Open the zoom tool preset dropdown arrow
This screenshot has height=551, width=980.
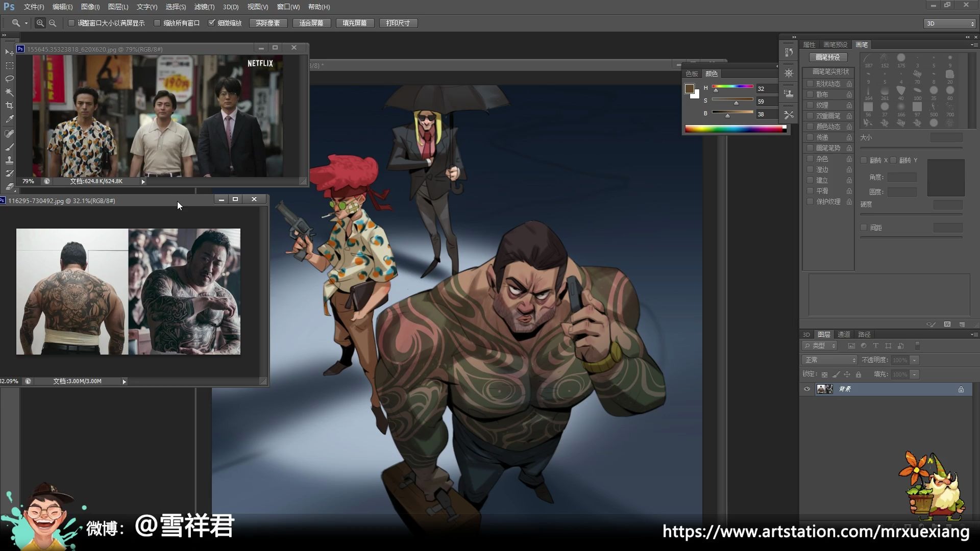pyautogui.click(x=26, y=23)
